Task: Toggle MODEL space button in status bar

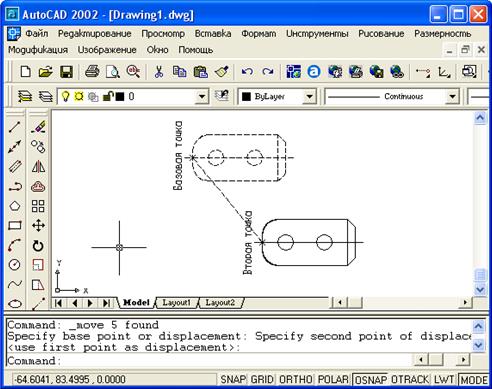Action: [474, 380]
